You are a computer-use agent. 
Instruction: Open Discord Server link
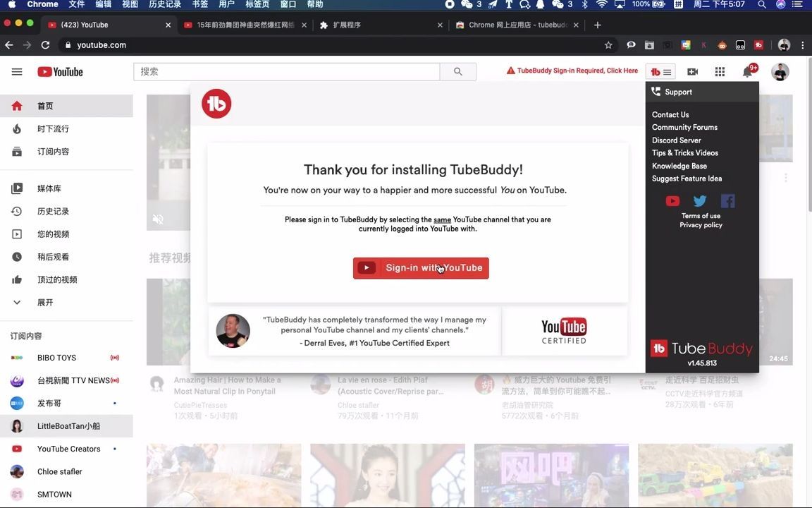677,140
